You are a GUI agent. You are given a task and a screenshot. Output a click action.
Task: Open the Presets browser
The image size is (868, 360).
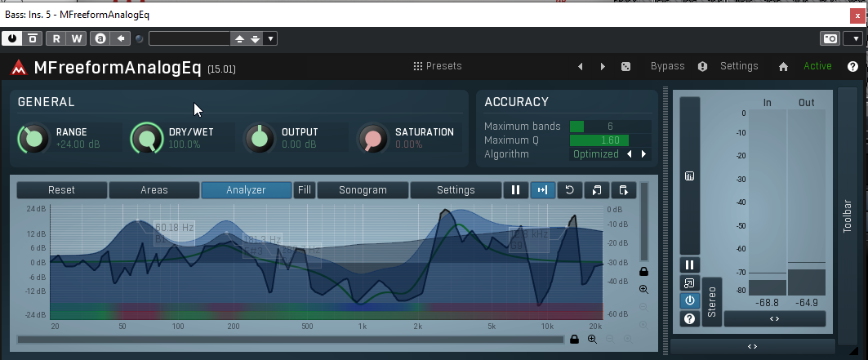[438, 66]
